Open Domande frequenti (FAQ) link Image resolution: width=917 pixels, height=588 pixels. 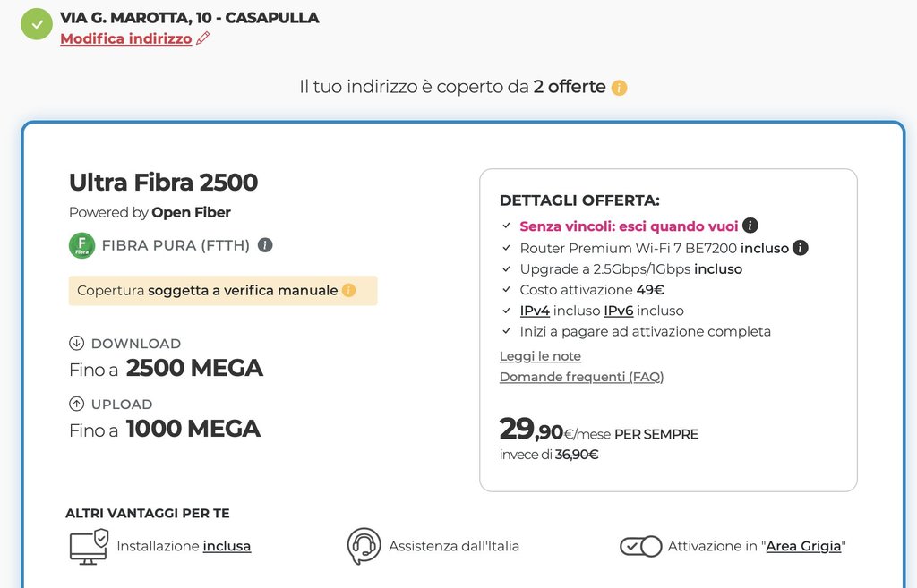(x=581, y=377)
